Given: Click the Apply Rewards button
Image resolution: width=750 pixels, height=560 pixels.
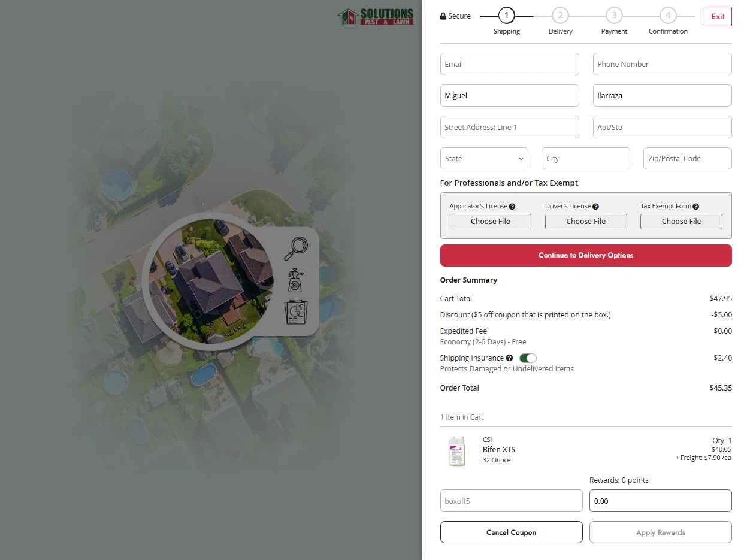Looking at the screenshot, I should [x=661, y=532].
